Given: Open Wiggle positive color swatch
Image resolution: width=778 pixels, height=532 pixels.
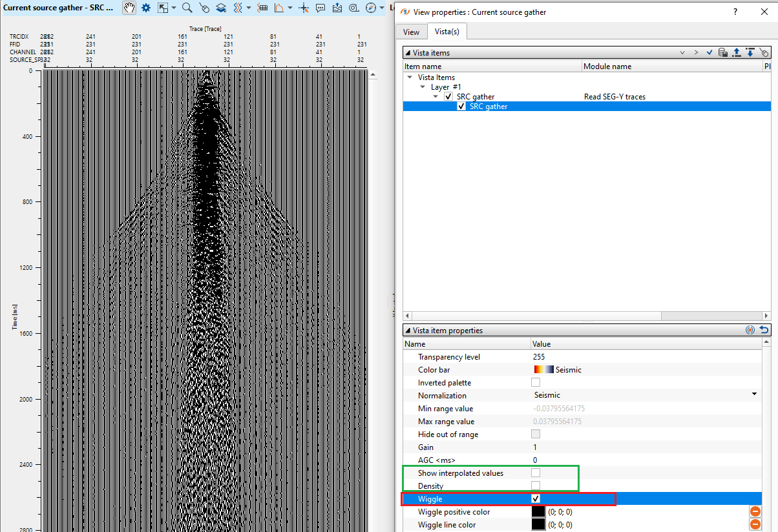Looking at the screenshot, I should [x=538, y=512].
